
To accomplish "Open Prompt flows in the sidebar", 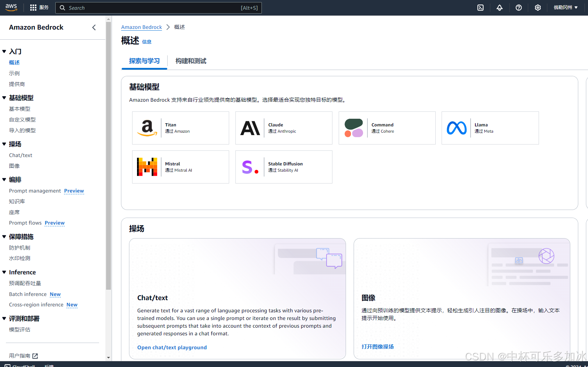I will pyautogui.click(x=25, y=223).
